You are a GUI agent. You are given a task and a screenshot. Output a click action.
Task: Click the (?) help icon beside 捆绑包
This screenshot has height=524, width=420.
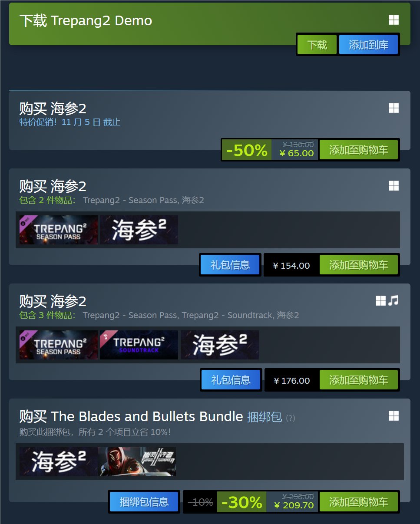pos(291,418)
